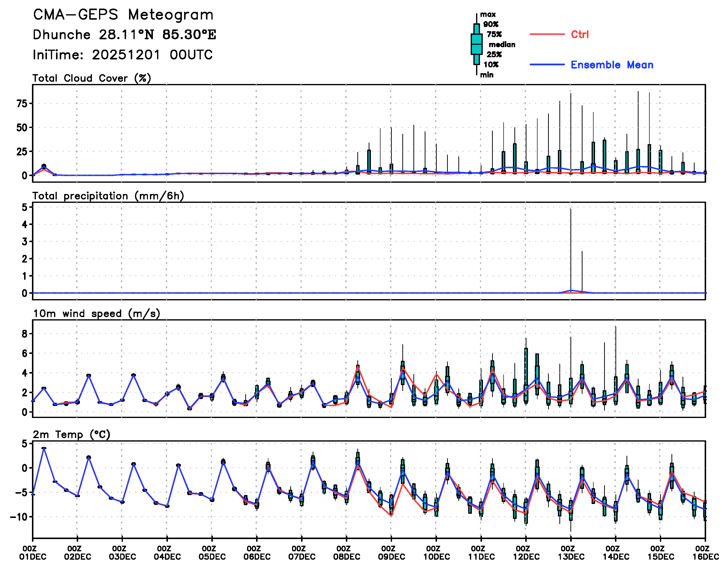Click the IniTime 20251201 00UTC label
The height and width of the screenshot is (570, 728).
pos(123,55)
